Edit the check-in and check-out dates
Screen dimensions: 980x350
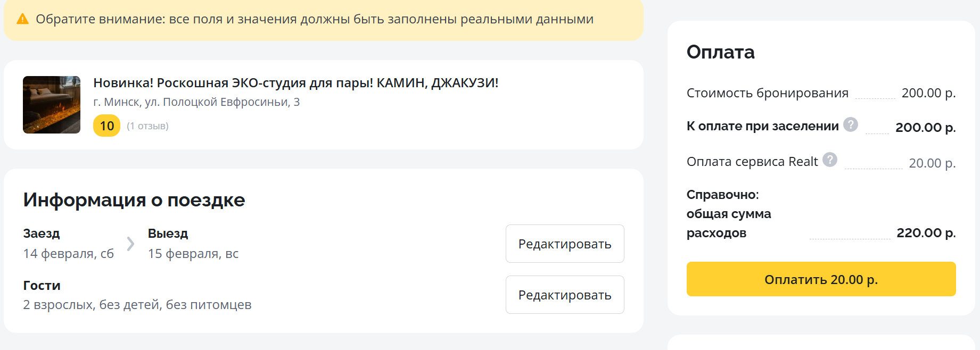click(x=564, y=244)
